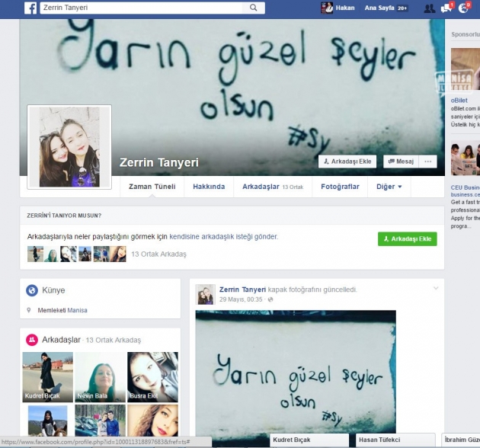Click the first mutual friend mini thumbnail
480x448 pixels.
point(35,254)
